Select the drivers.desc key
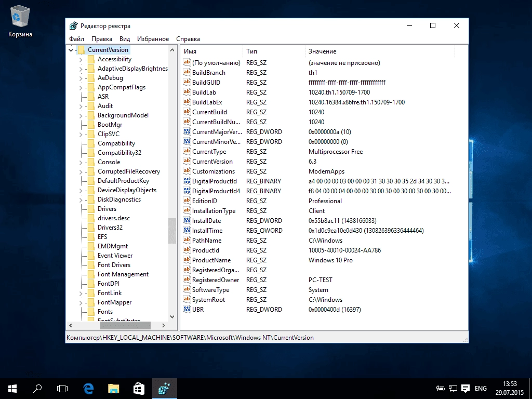The width and height of the screenshot is (532, 399). pyautogui.click(x=114, y=218)
